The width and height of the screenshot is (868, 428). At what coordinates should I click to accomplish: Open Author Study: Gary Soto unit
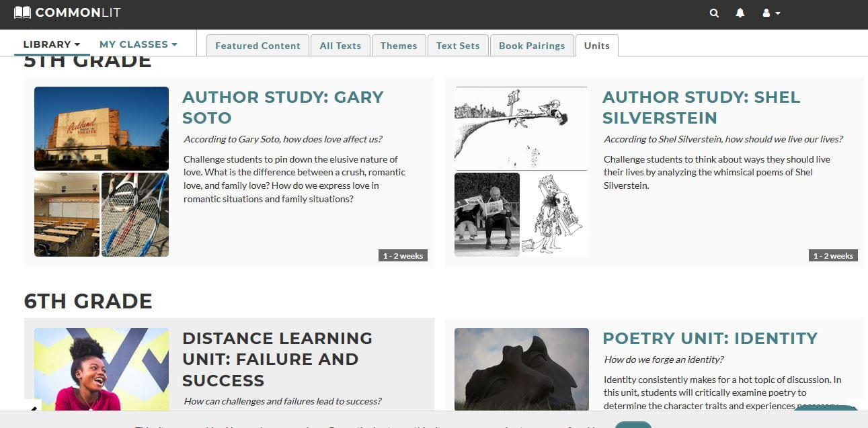pyautogui.click(x=283, y=108)
